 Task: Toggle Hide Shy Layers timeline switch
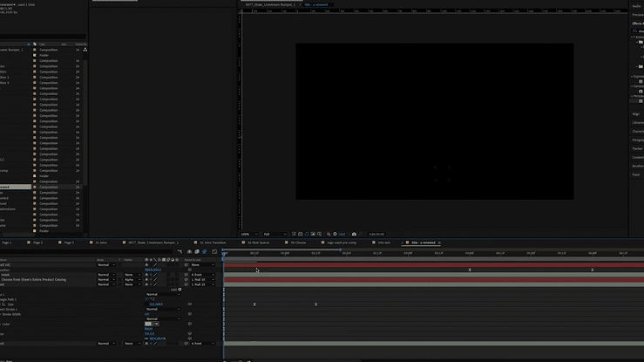coord(189,251)
